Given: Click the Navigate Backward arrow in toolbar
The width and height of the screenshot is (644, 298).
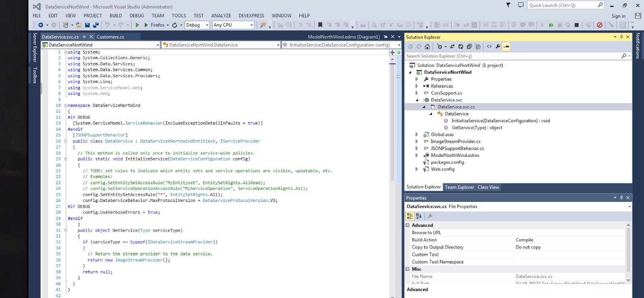Looking at the screenshot, I should coord(40,25).
